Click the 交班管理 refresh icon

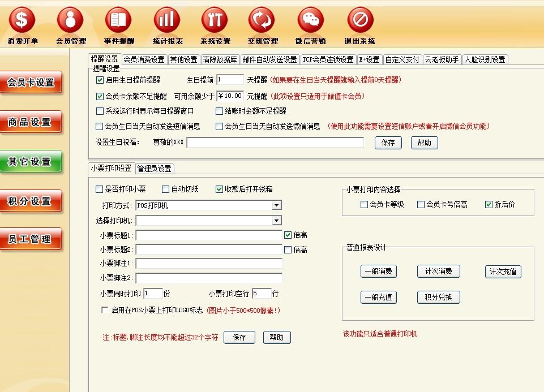[x=263, y=21]
